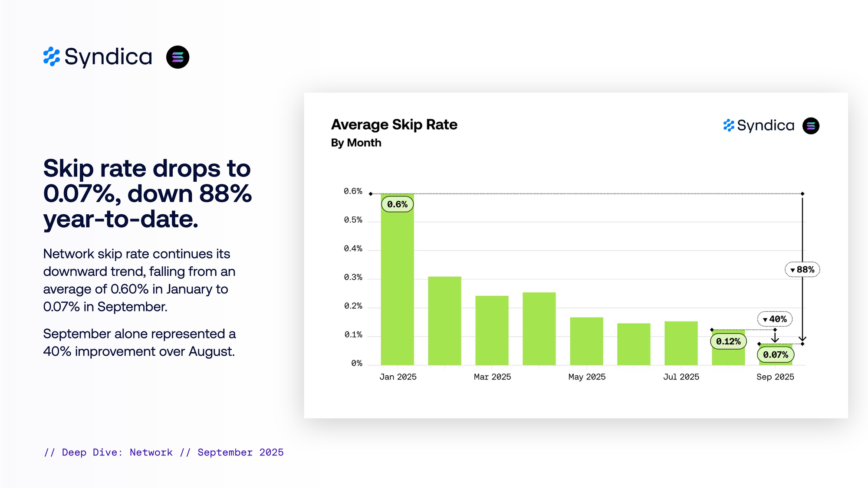The height and width of the screenshot is (488, 868).
Task: Click the blue Syndica logo mark top-left
Action: [52, 57]
